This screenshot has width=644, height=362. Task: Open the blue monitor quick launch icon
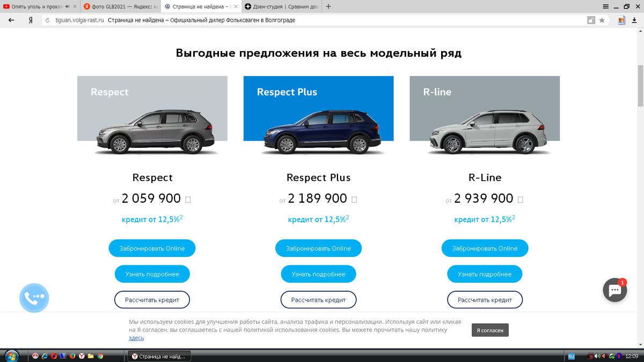click(63, 356)
